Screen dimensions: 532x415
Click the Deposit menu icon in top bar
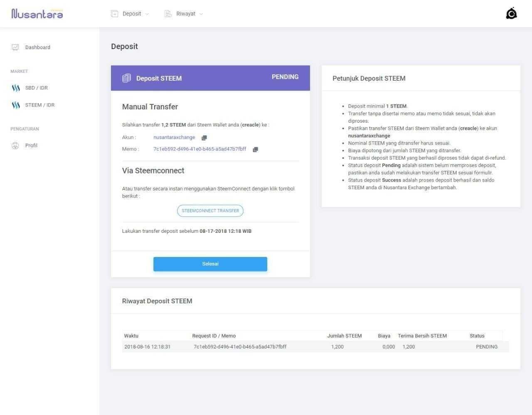(115, 14)
